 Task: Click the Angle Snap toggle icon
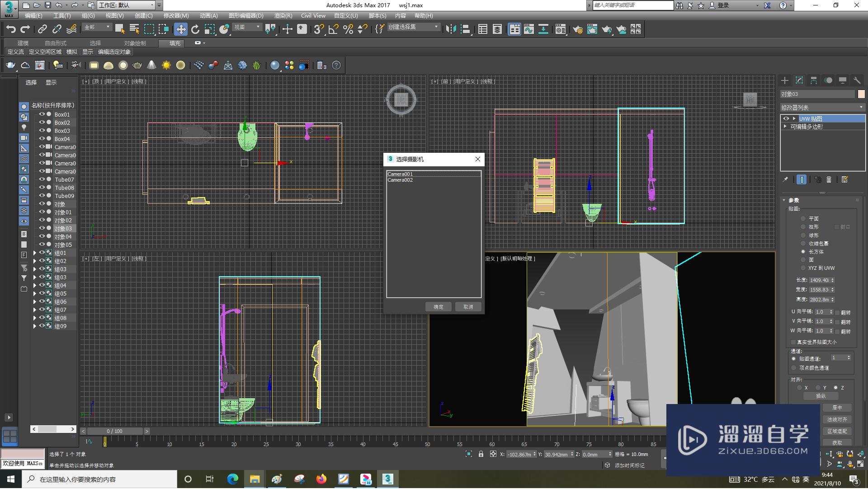point(334,29)
